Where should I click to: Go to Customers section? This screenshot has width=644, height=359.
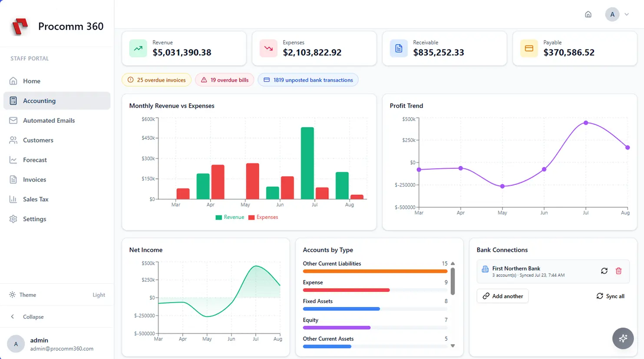pos(57,140)
